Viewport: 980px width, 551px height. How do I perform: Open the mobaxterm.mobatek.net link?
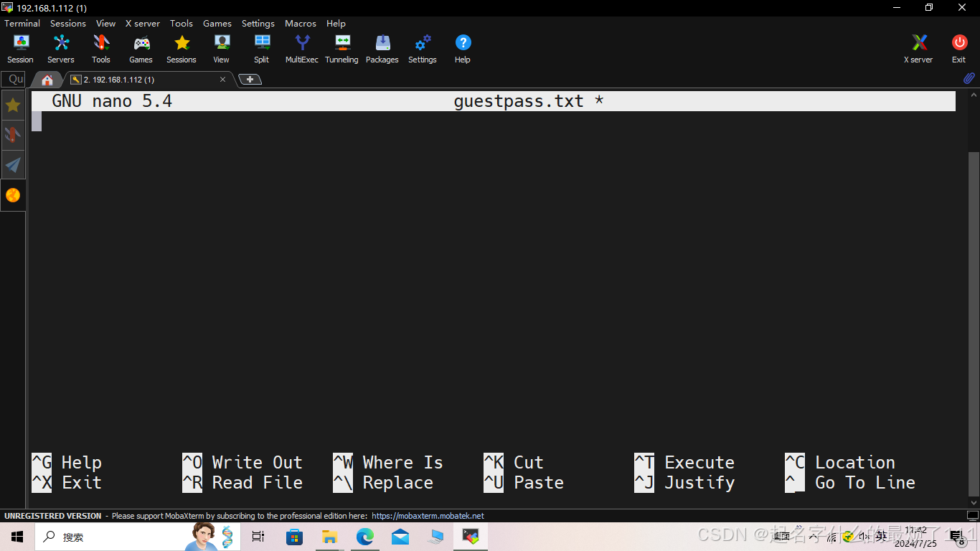tap(428, 516)
